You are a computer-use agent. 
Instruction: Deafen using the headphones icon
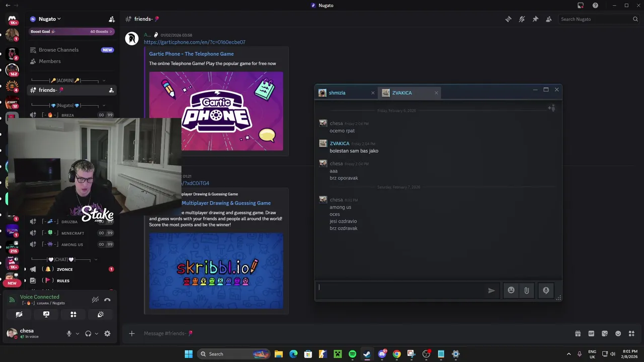pos(88,333)
